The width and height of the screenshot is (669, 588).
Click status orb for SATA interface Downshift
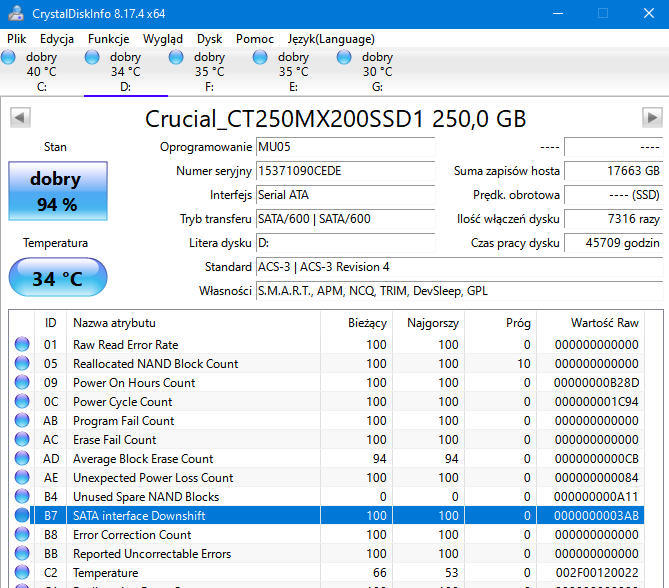pyautogui.click(x=22, y=515)
